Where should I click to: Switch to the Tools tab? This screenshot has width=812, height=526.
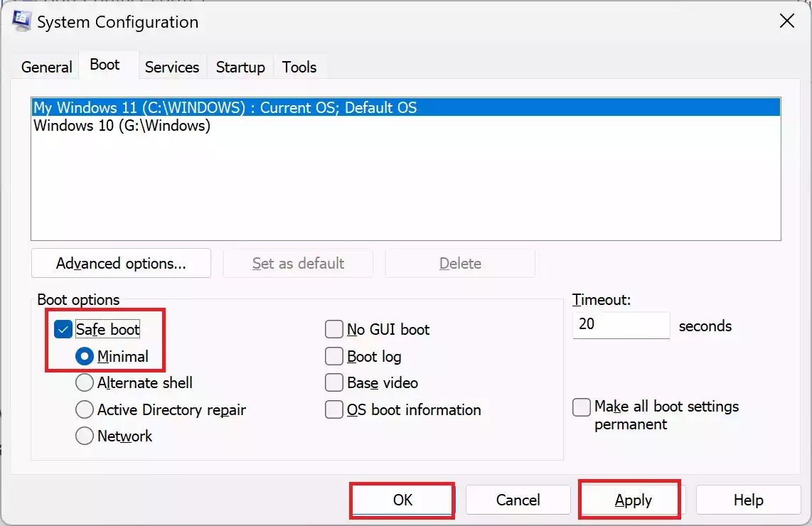point(299,66)
